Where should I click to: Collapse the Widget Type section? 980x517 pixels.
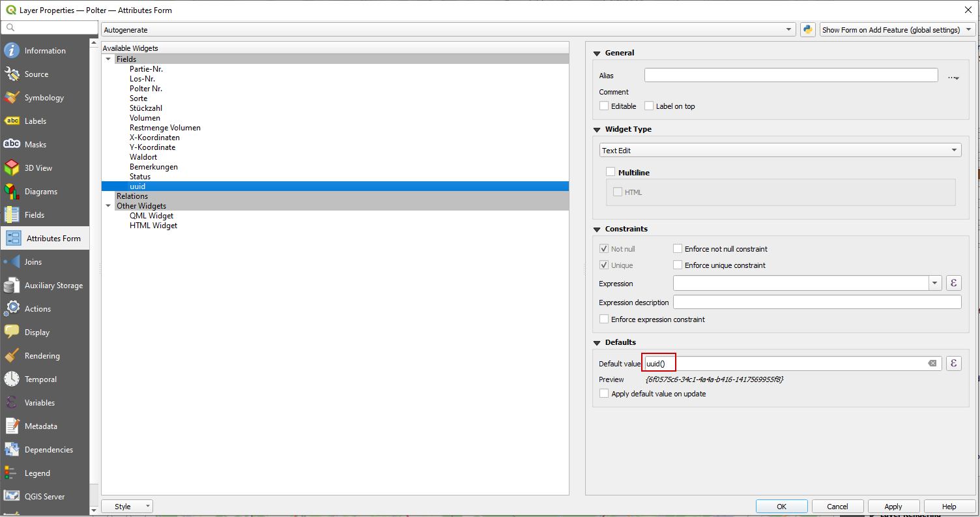coord(596,130)
